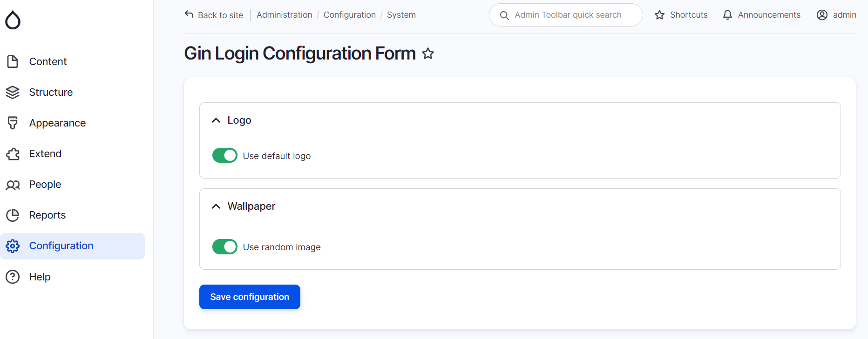
Task: Disable the Use default logo toggle
Action: tap(224, 155)
